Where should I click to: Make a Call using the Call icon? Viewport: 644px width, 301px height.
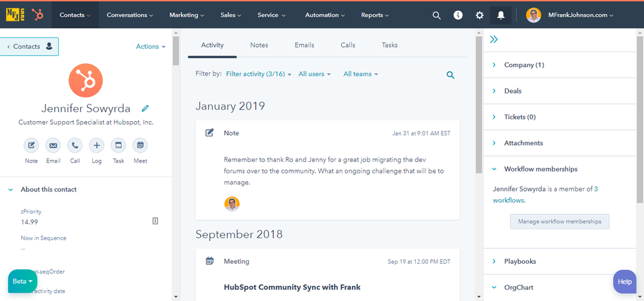(x=75, y=145)
